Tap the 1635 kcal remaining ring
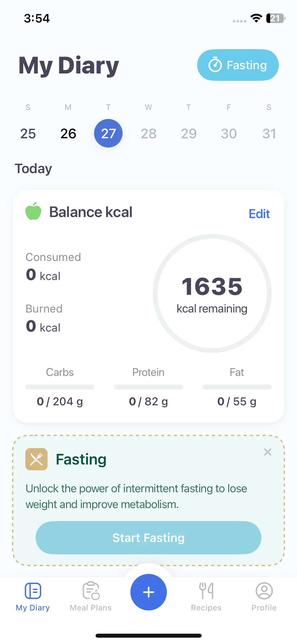 pyautogui.click(x=212, y=293)
